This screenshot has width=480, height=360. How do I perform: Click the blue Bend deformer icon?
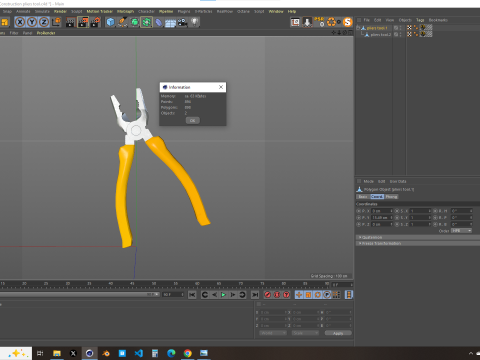click(158, 22)
